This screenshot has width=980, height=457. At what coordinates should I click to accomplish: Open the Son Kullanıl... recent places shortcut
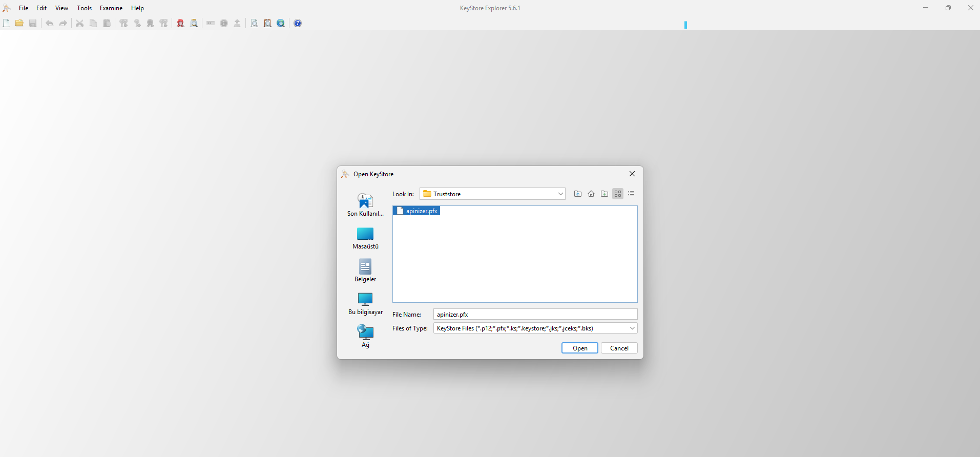pos(365,205)
